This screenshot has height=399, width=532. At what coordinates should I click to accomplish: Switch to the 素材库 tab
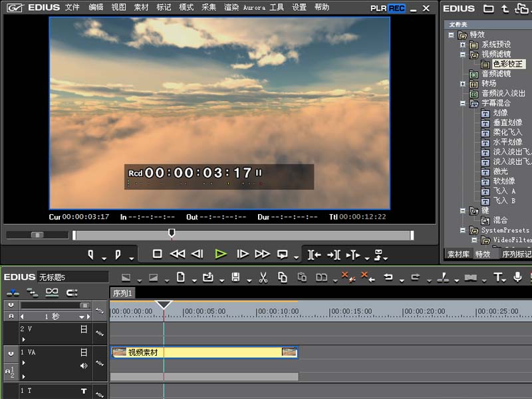point(458,254)
